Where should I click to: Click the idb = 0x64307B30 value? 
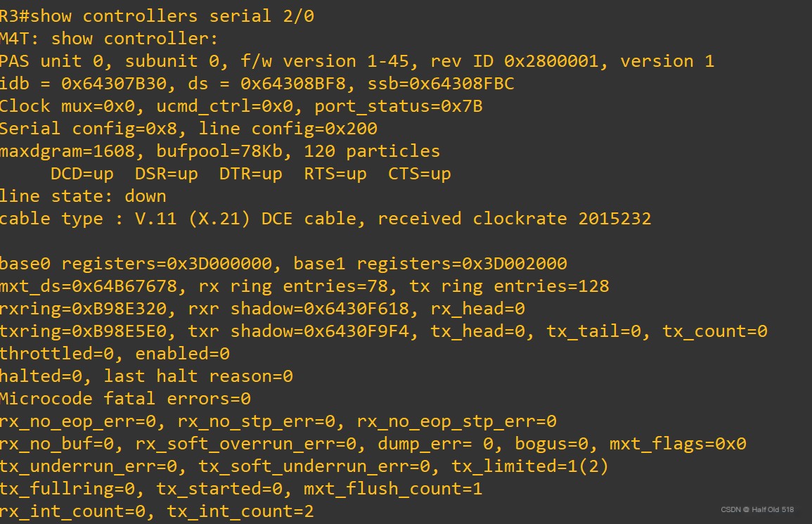tap(84, 84)
